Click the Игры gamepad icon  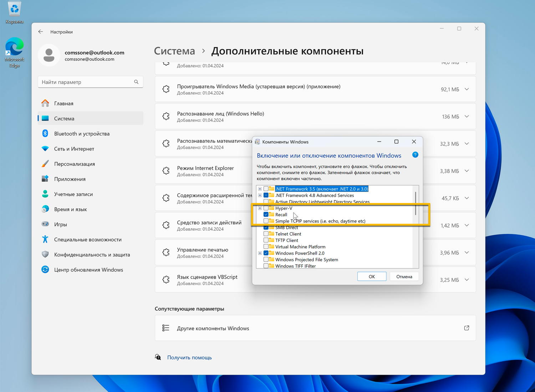click(45, 224)
